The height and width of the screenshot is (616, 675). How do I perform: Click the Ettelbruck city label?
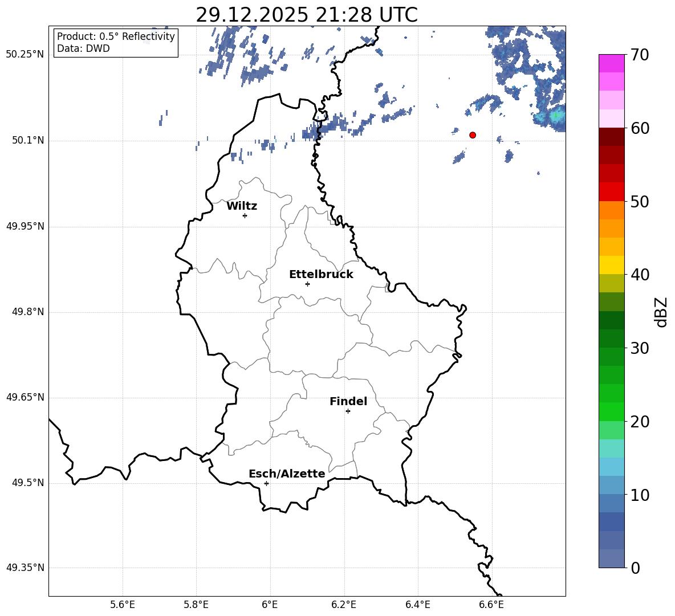[321, 275]
